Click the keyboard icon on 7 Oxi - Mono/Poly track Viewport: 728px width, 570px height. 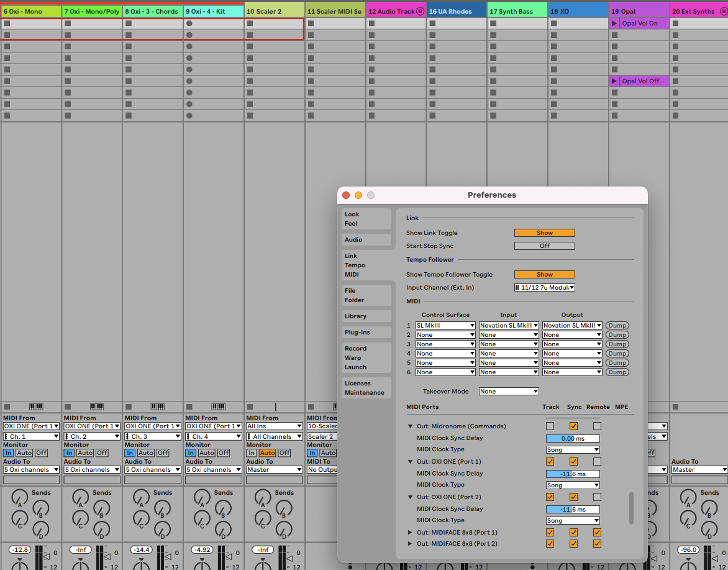click(x=97, y=407)
